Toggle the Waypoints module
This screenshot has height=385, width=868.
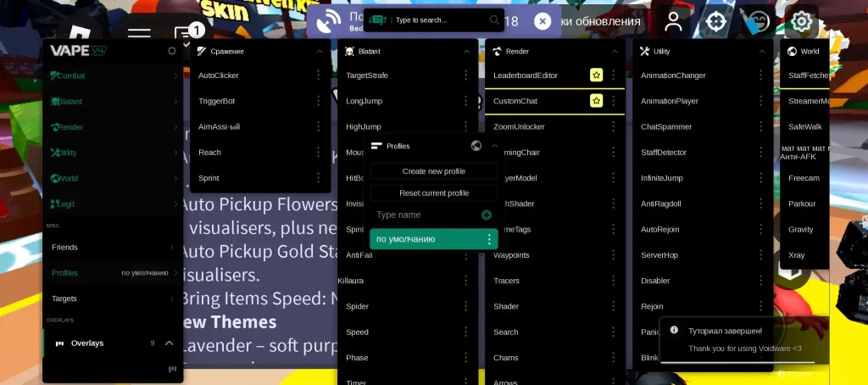click(x=554, y=255)
